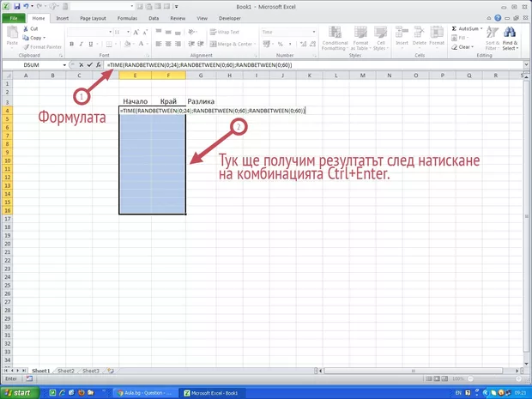
Task: Cancel formula entry with the X icon
Action: [x=82, y=65]
